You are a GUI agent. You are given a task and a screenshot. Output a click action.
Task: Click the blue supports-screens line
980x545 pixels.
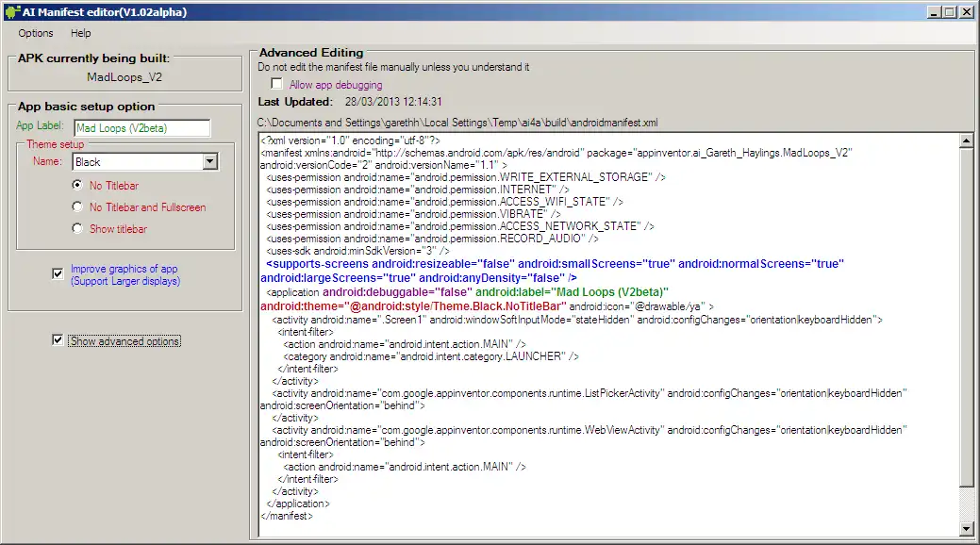click(x=555, y=264)
